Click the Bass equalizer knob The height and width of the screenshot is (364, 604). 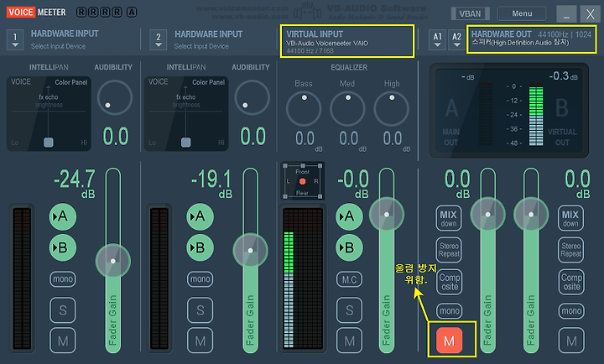(304, 109)
